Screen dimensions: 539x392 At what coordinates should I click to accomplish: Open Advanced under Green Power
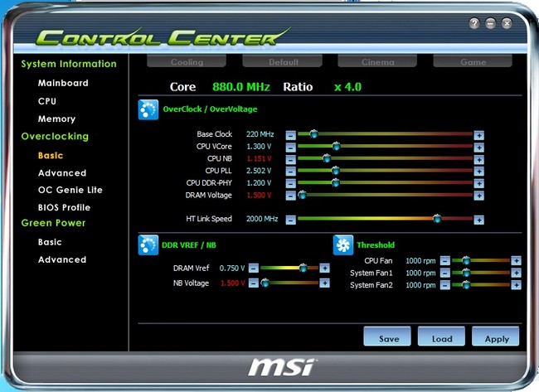coord(62,259)
